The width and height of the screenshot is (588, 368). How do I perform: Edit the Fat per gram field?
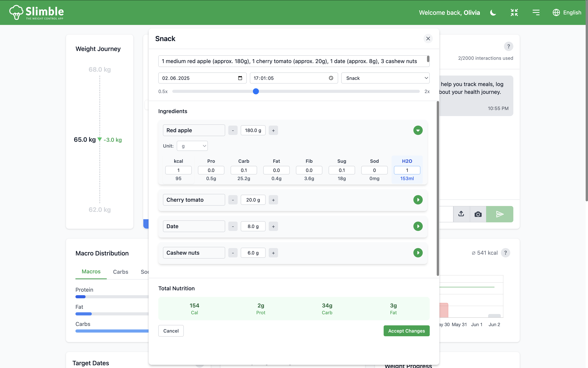(x=276, y=170)
